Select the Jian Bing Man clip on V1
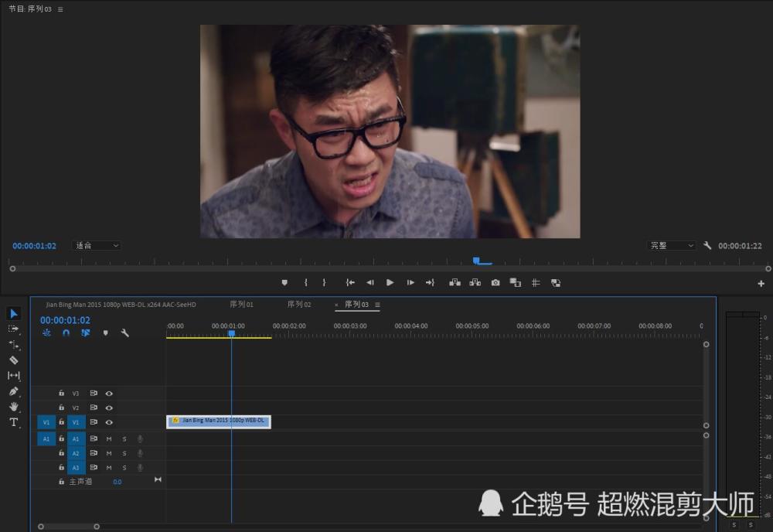Viewport: 773px width, 532px height. [219, 421]
